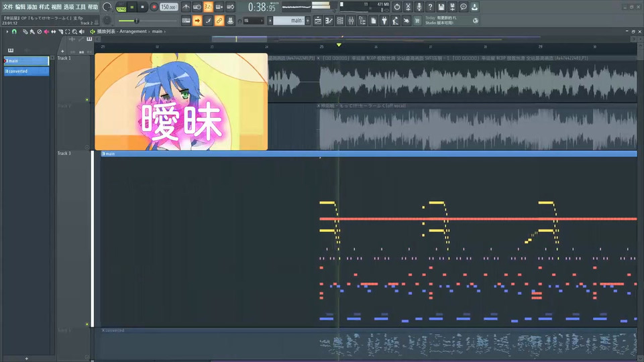Select the playlist delete tool
The image size is (644, 362).
tap(39, 32)
